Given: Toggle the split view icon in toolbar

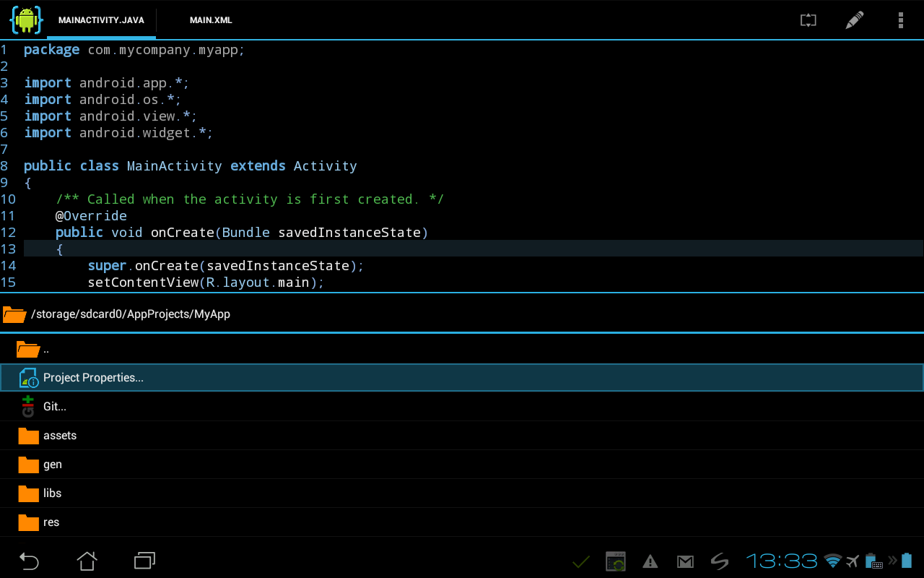Looking at the screenshot, I should 808,20.
